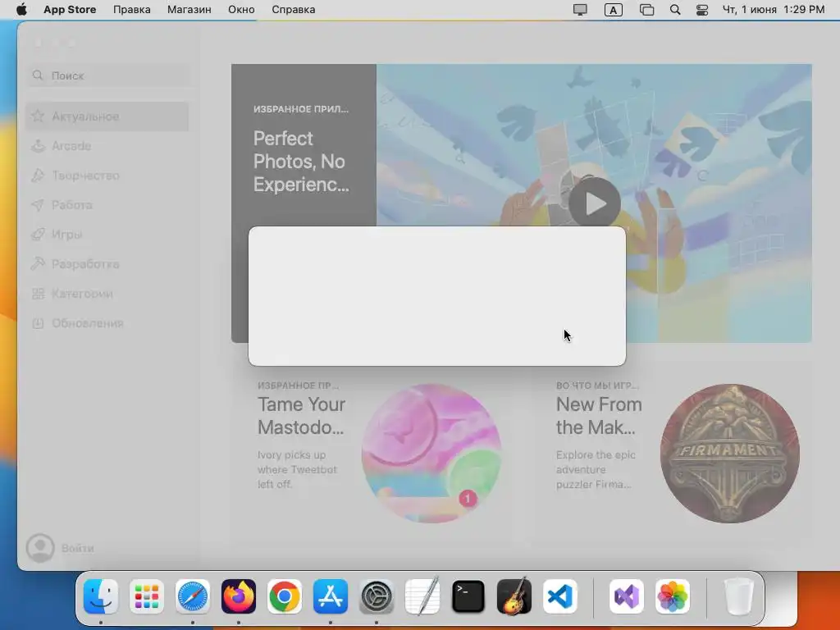840x630 pixels.
Task: Open the Trash in the Dock
Action: coord(739,596)
